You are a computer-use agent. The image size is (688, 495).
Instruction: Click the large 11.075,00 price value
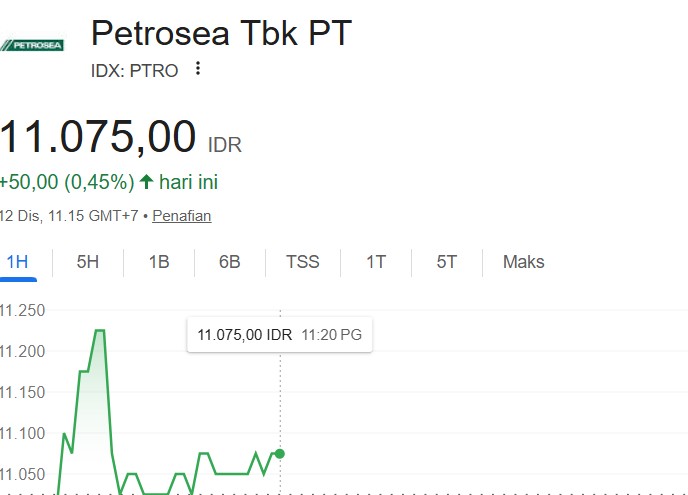tap(98, 136)
